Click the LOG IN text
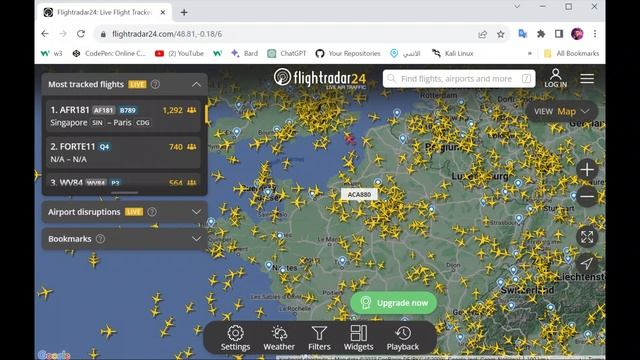640x360 pixels. [555, 84]
